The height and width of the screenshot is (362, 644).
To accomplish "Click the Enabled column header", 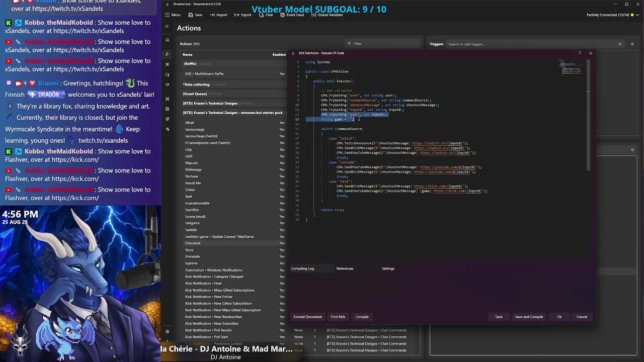I will (x=279, y=54).
